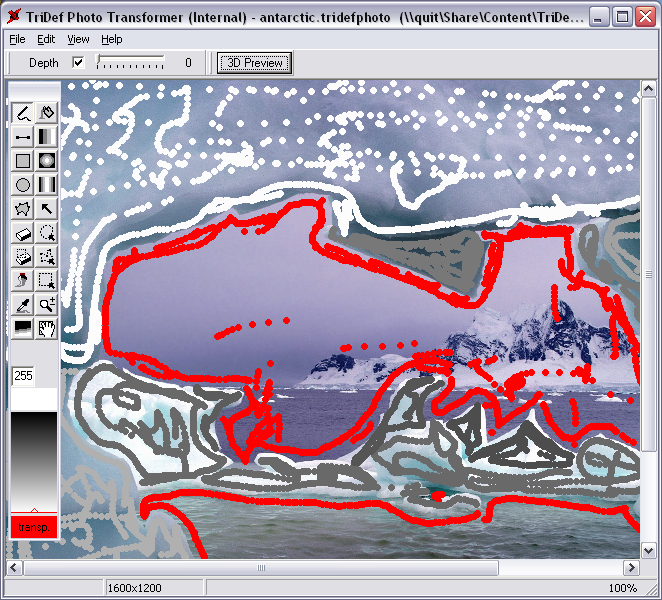
Task: Select the zoom magnifier tool
Action: [x=46, y=304]
